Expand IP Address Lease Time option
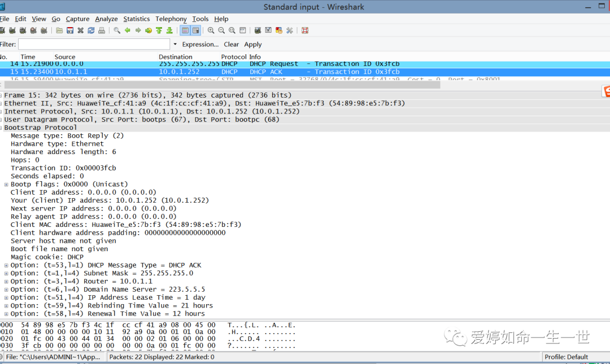This screenshot has height=364, width=610. (x=6, y=297)
